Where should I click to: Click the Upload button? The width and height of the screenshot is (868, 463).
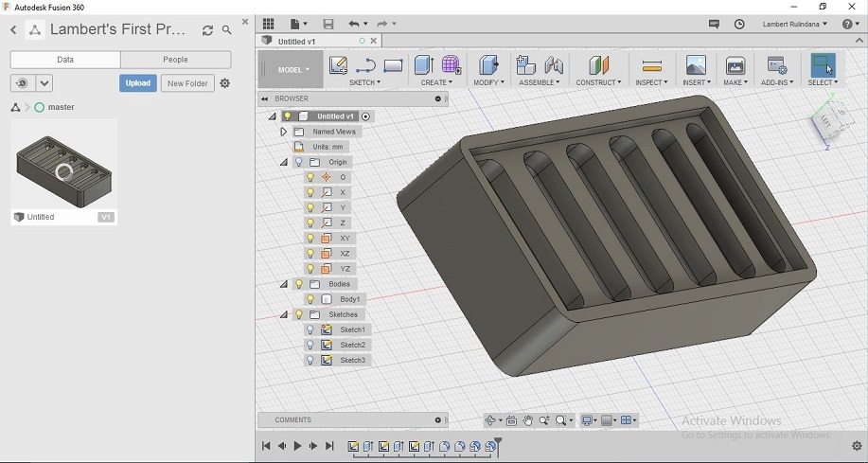[138, 83]
